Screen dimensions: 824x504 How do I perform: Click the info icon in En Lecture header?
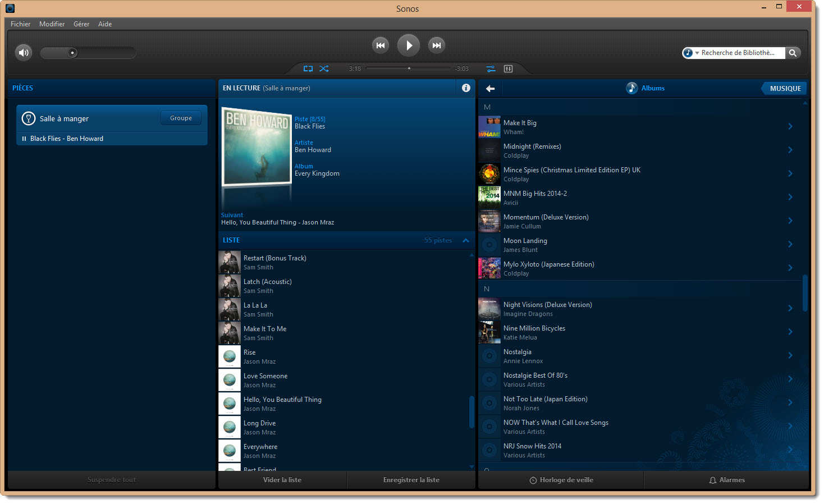point(466,88)
